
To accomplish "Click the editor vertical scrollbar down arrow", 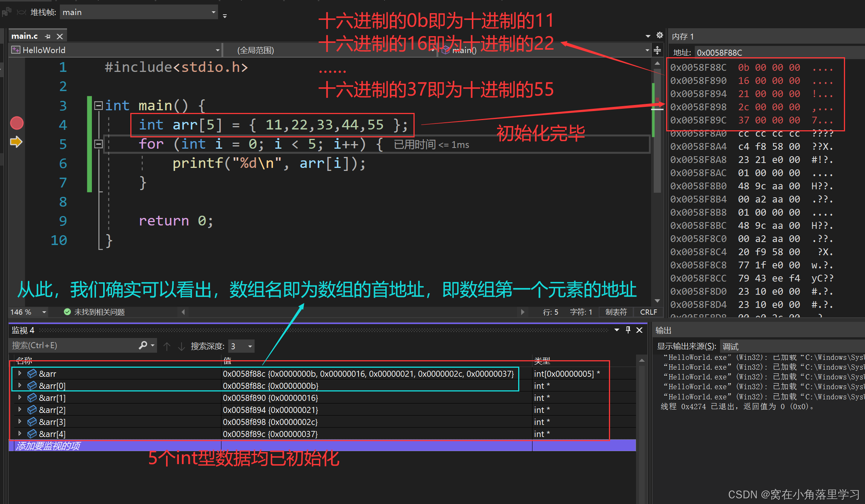I will tap(657, 301).
